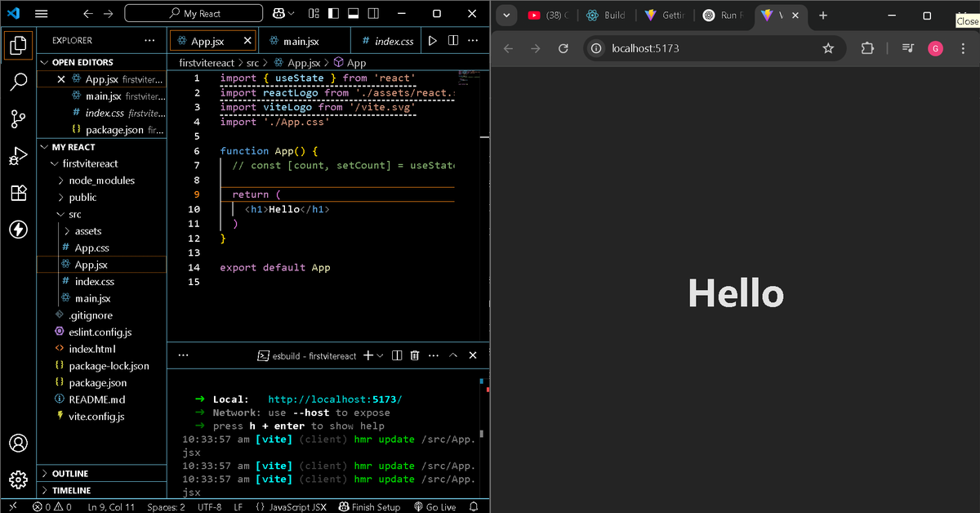The height and width of the screenshot is (513, 980).
Task: Open editor More Actions ellipsis menu
Action: pos(473,41)
